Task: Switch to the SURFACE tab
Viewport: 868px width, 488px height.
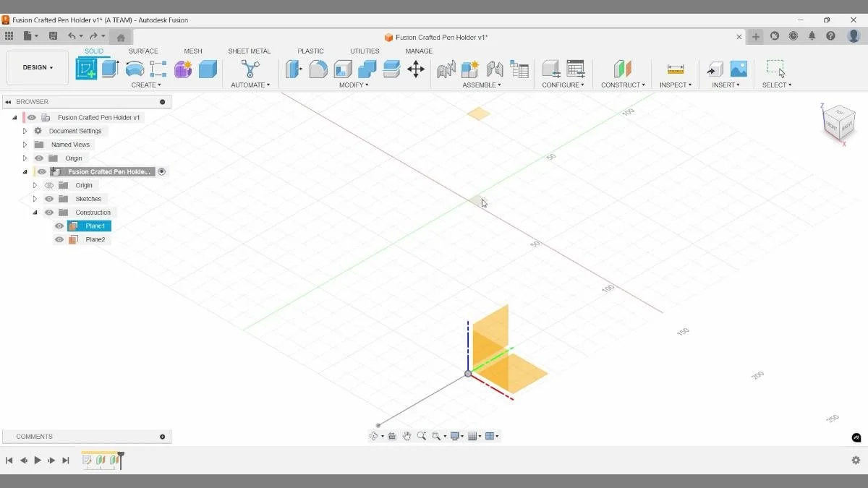Action: point(143,51)
